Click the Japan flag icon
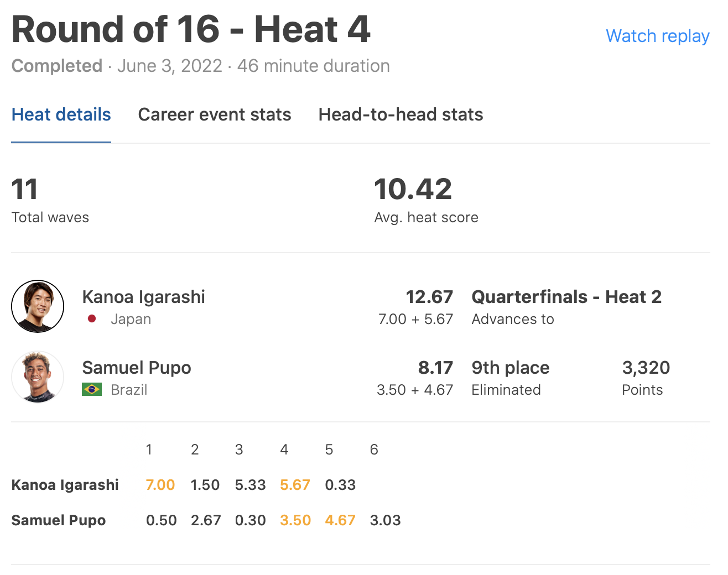 pos(92,318)
